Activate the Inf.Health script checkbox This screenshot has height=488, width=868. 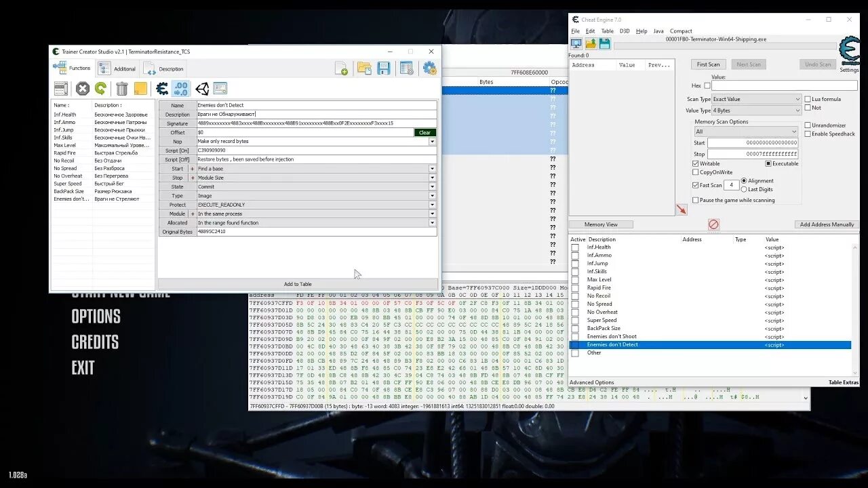click(x=575, y=247)
